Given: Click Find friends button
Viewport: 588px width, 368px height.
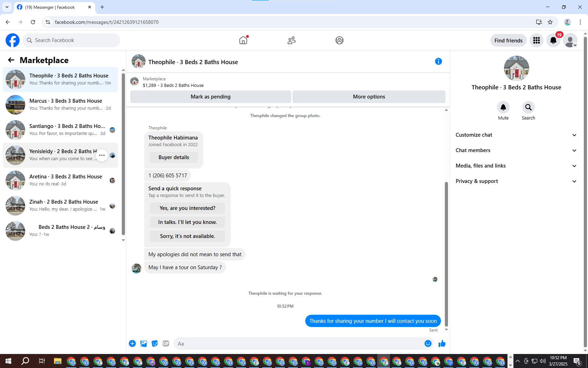Looking at the screenshot, I should coord(508,40).
